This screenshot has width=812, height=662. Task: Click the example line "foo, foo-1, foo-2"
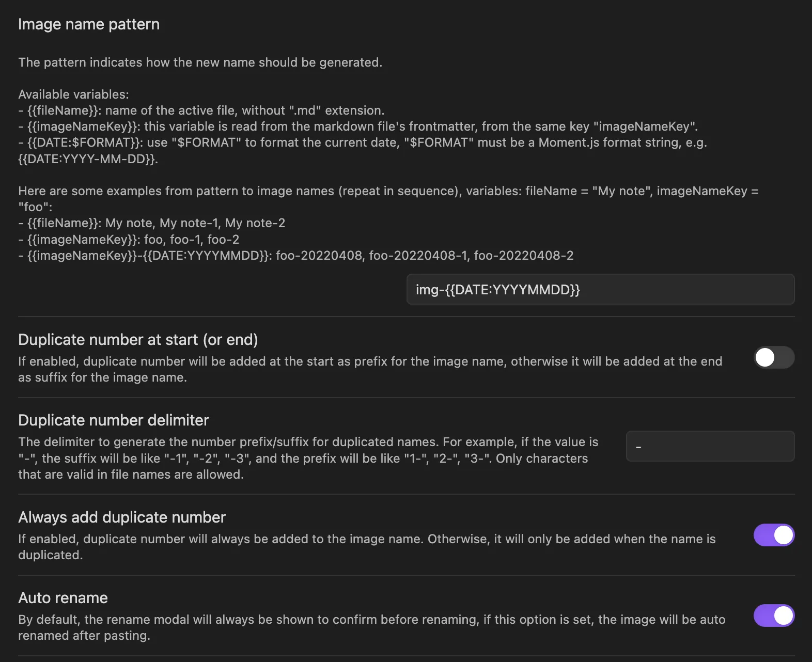[x=129, y=240]
